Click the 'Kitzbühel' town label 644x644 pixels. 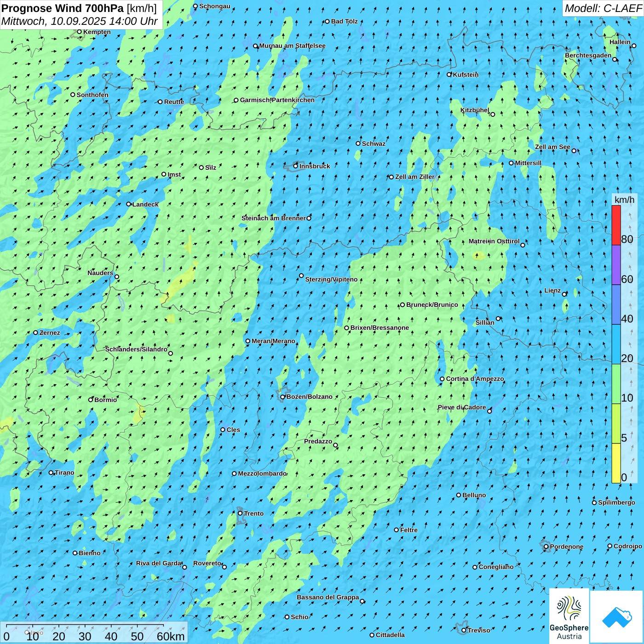point(475,110)
